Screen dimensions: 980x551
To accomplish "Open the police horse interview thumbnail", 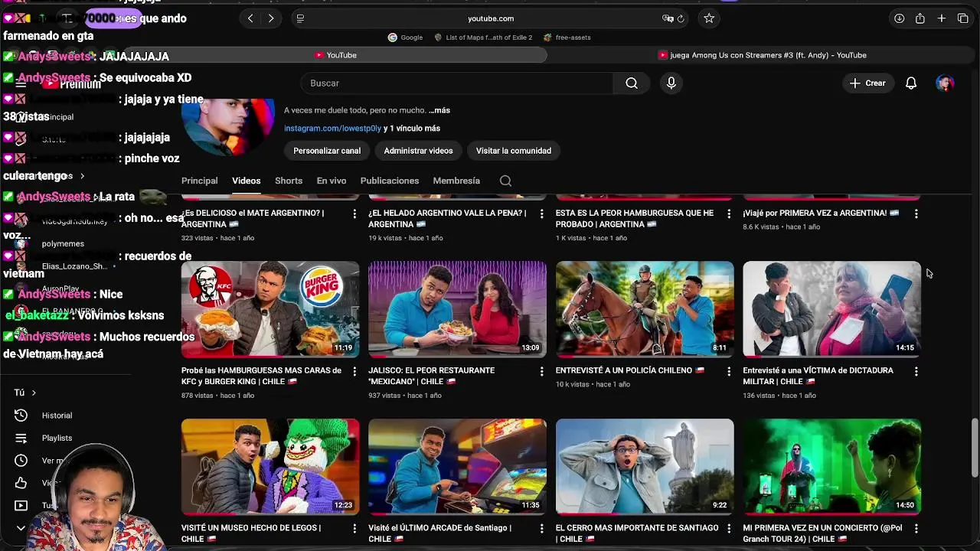I will click(645, 309).
